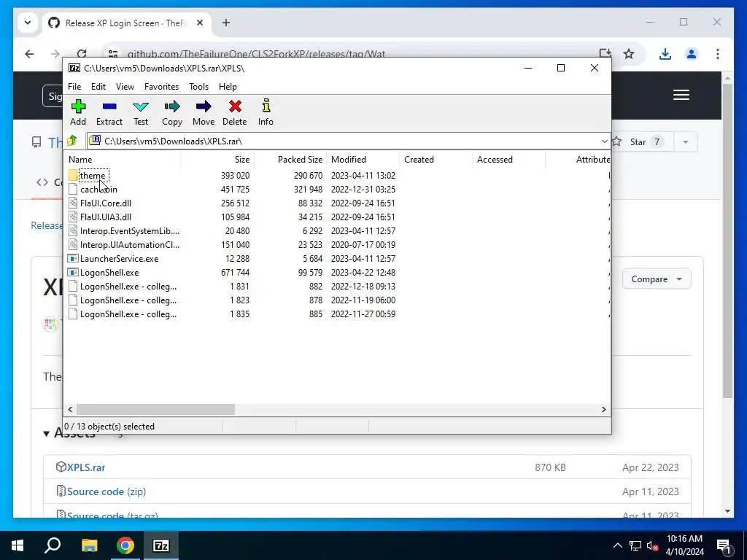747x560 pixels.
Task: Expand the 7-Zip address path dropdown
Action: click(x=604, y=141)
